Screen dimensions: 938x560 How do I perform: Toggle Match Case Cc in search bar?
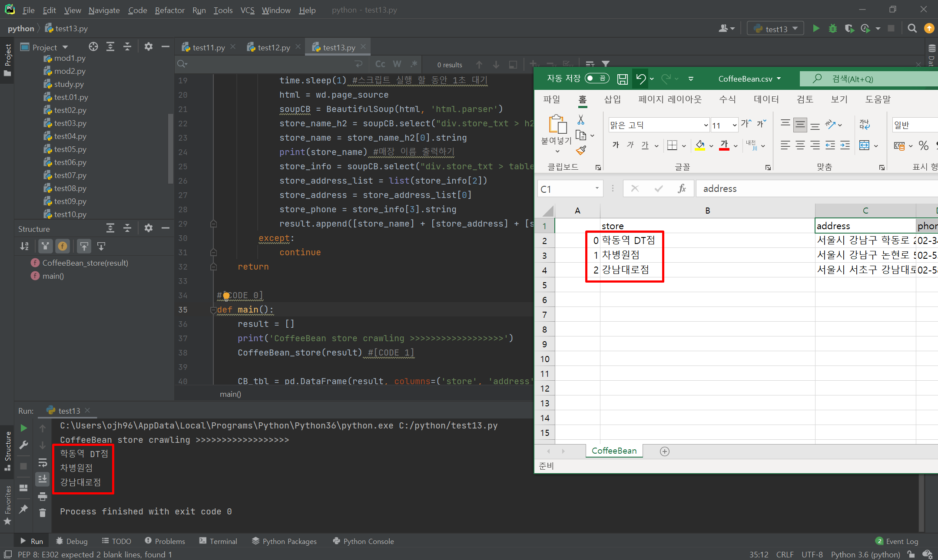coord(380,64)
